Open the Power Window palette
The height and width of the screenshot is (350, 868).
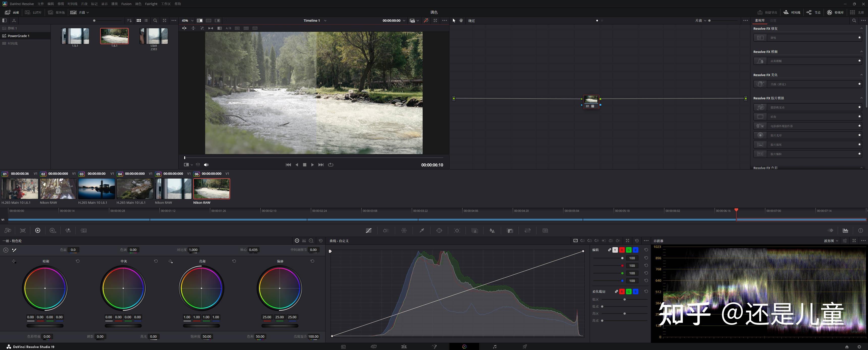click(439, 231)
